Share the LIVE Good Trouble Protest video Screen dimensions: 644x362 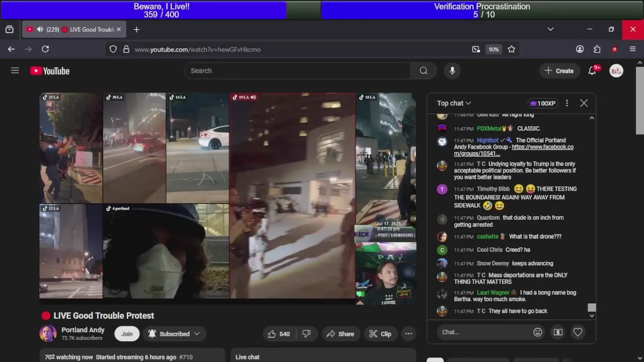tap(340, 334)
